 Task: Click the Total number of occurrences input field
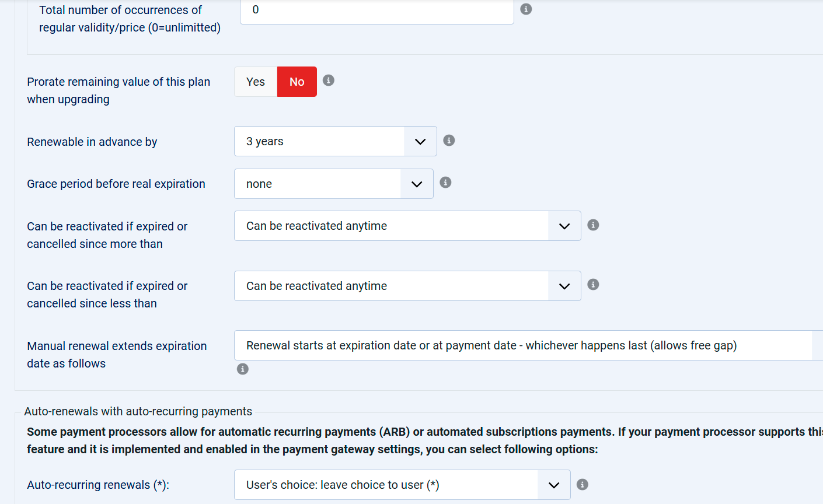point(377,10)
